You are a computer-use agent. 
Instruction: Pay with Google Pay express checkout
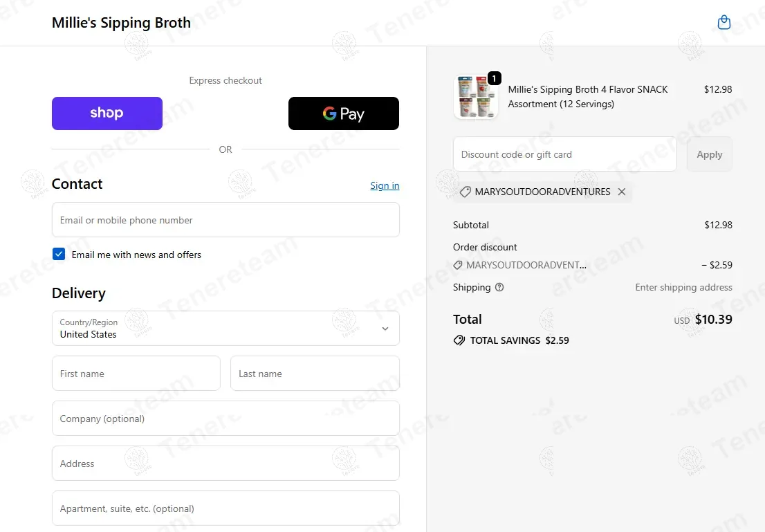pyautogui.click(x=343, y=113)
